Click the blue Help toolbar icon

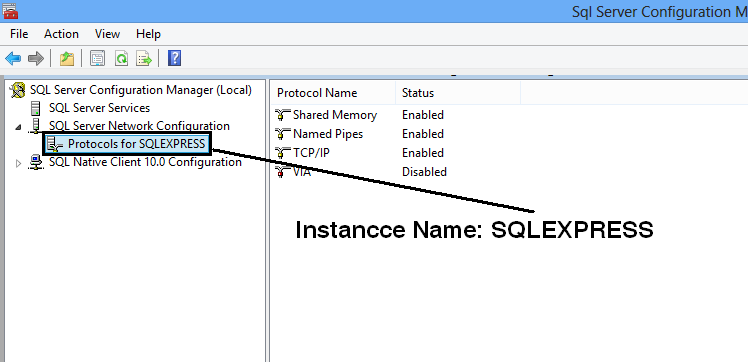pos(175,59)
